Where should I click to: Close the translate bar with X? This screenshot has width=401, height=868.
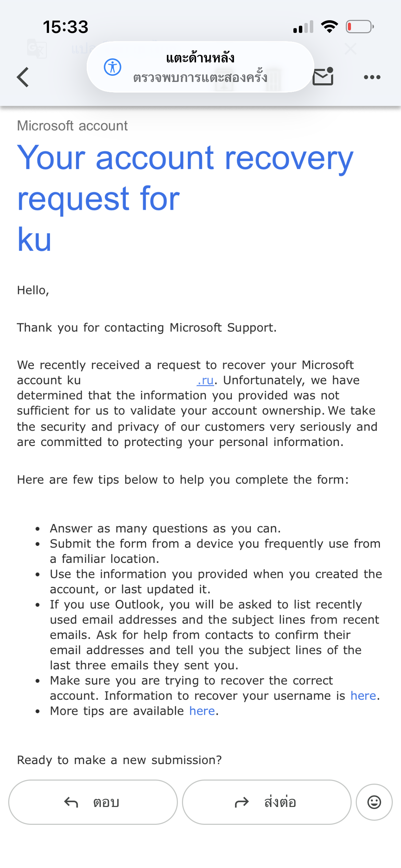(x=350, y=49)
